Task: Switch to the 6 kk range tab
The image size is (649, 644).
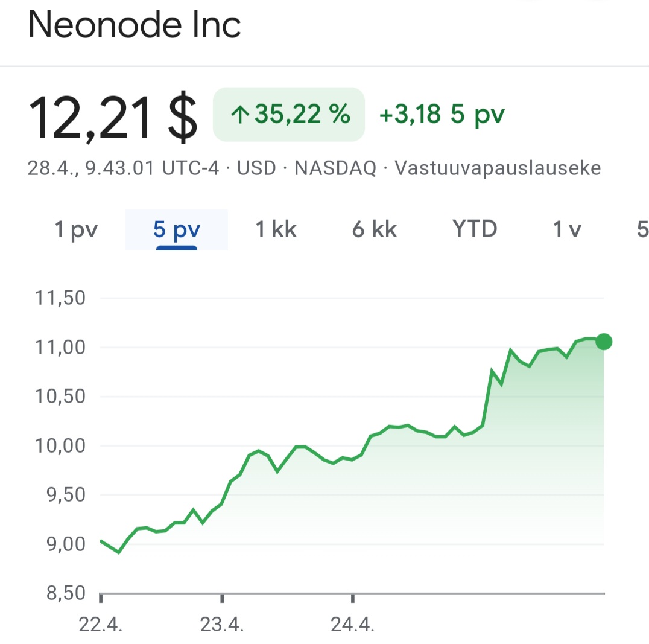Action: [375, 230]
